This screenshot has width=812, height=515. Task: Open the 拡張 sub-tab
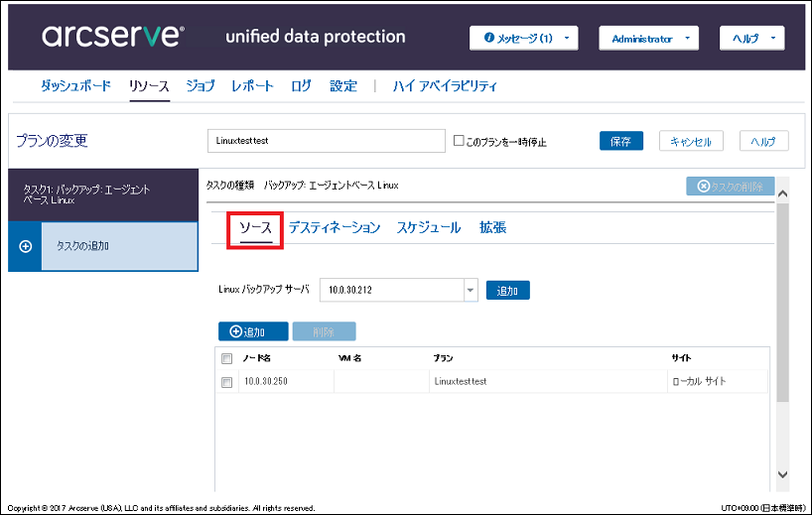click(x=492, y=228)
